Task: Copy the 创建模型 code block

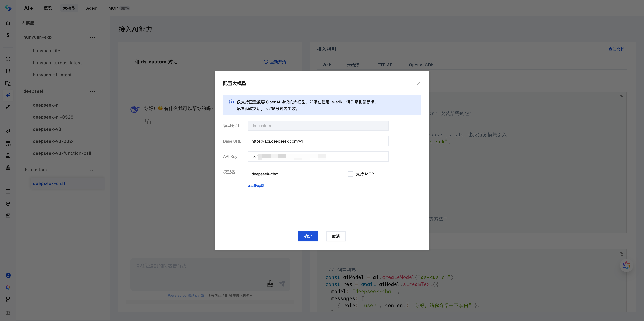Action: [x=621, y=254]
